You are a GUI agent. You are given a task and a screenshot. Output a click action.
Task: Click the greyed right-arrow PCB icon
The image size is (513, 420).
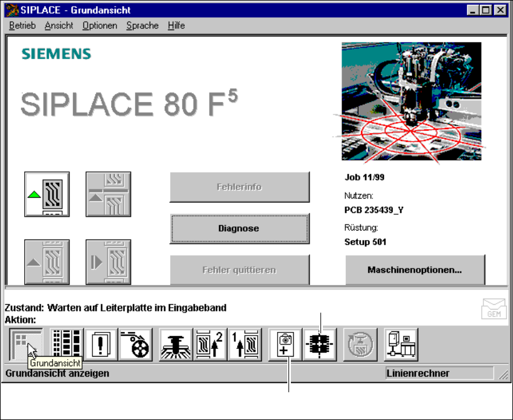pyautogui.click(x=108, y=262)
